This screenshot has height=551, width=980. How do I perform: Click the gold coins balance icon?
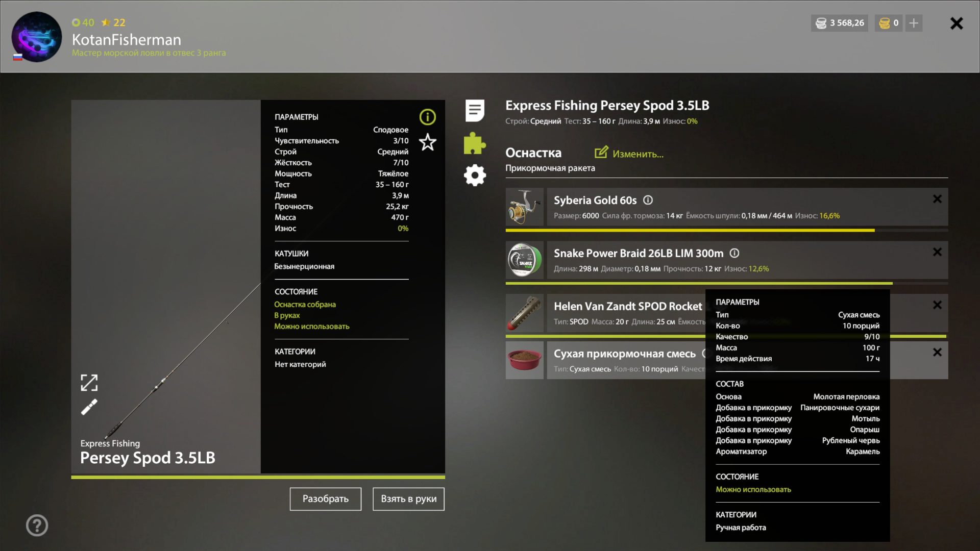pyautogui.click(x=884, y=23)
